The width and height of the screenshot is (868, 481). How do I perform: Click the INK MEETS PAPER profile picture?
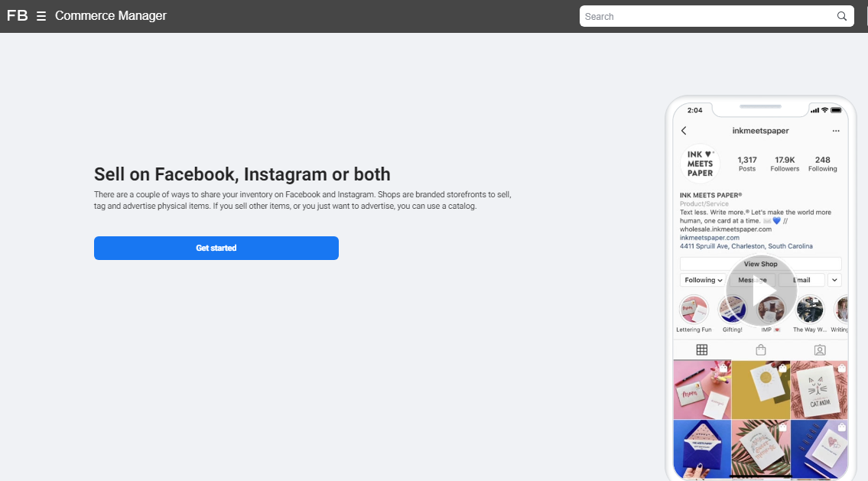pyautogui.click(x=700, y=164)
